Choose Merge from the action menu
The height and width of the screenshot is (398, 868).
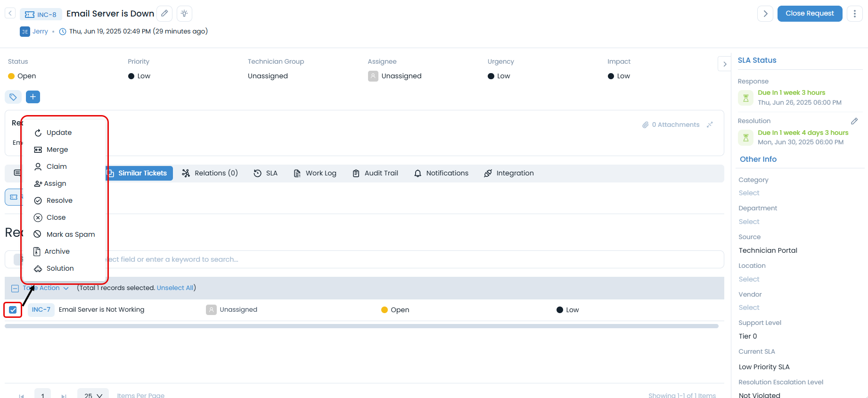click(x=57, y=149)
